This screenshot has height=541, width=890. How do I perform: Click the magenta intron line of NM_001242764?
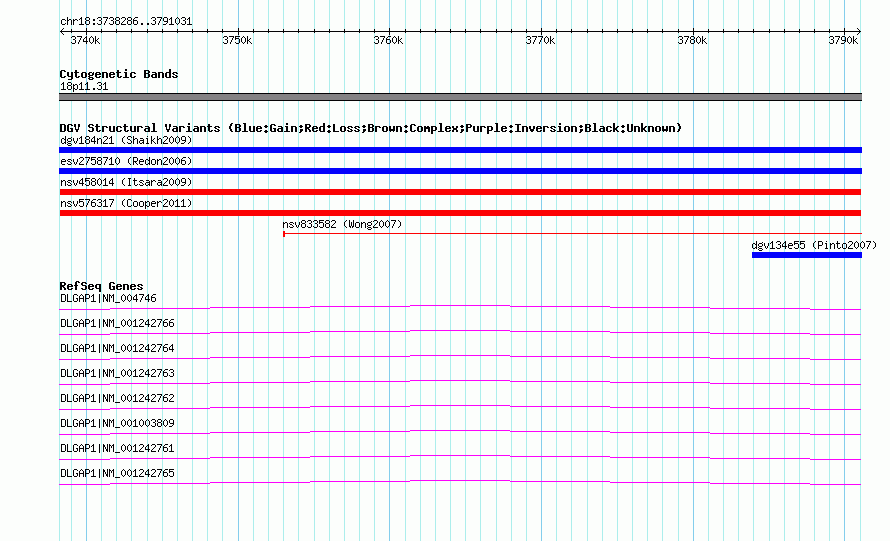(x=460, y=356)
